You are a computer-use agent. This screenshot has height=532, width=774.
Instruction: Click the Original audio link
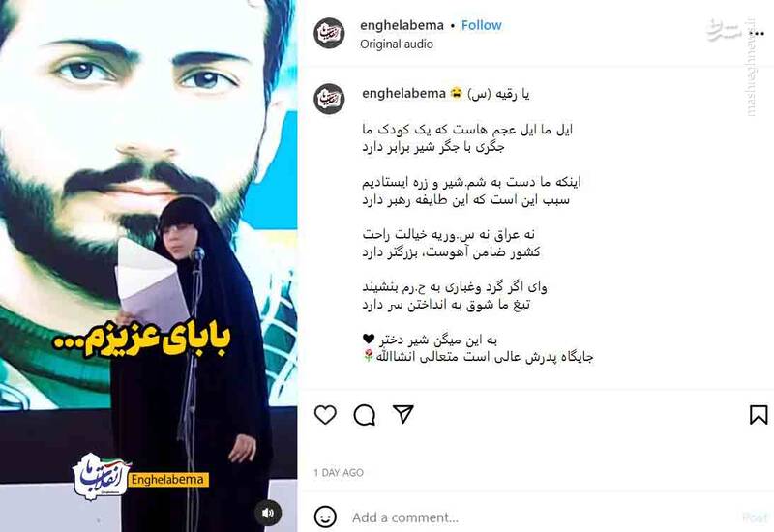coord(397,44)
